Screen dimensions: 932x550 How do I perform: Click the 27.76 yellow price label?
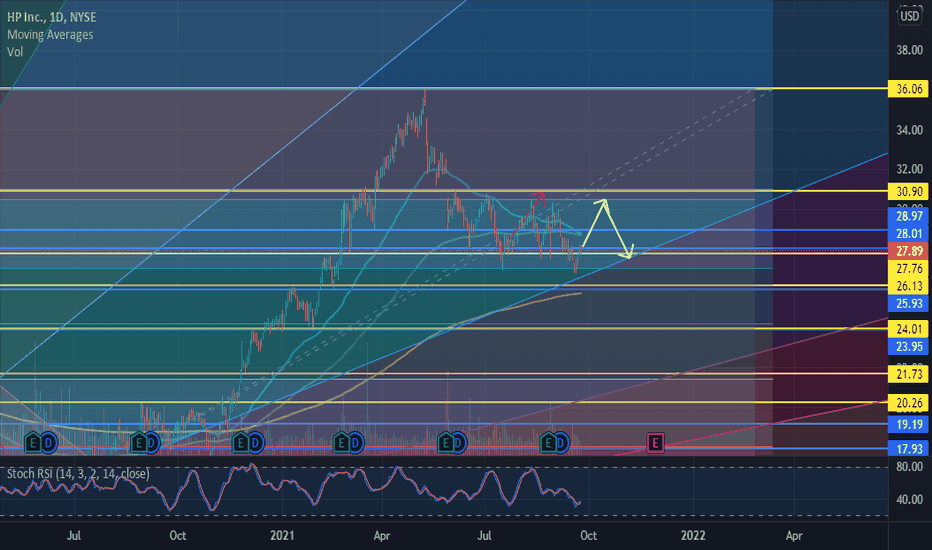(909, 269)
